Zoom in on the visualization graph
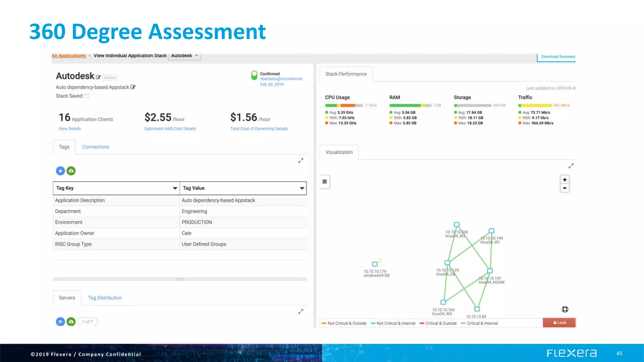Viewport: 644px width, 362px height. (x=565, y=180)
